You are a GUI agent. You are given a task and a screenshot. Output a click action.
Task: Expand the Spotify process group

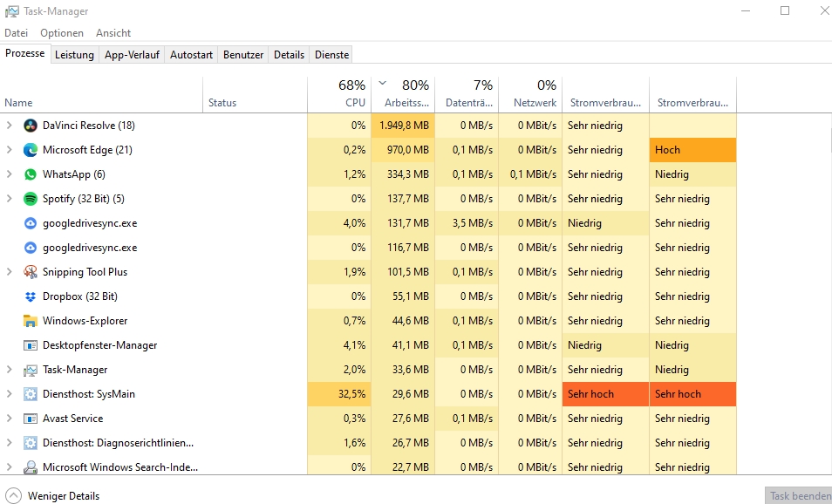pos(9,199)
